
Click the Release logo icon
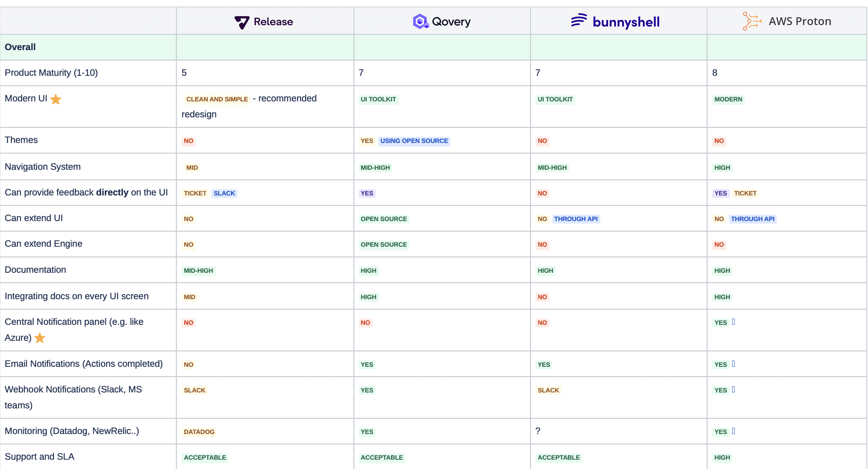pos(242,22)
